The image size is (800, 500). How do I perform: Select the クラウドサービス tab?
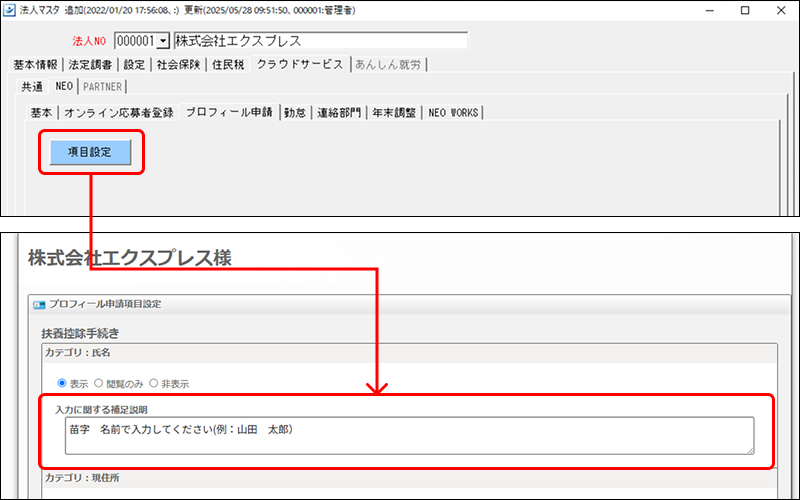pyautogui.click(x=300, y=64)
